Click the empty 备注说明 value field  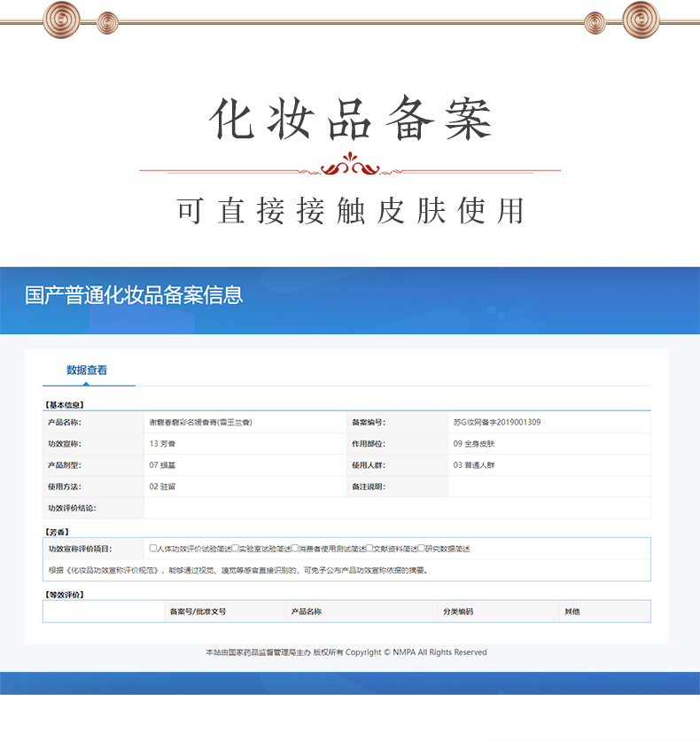tap(548, 487)
